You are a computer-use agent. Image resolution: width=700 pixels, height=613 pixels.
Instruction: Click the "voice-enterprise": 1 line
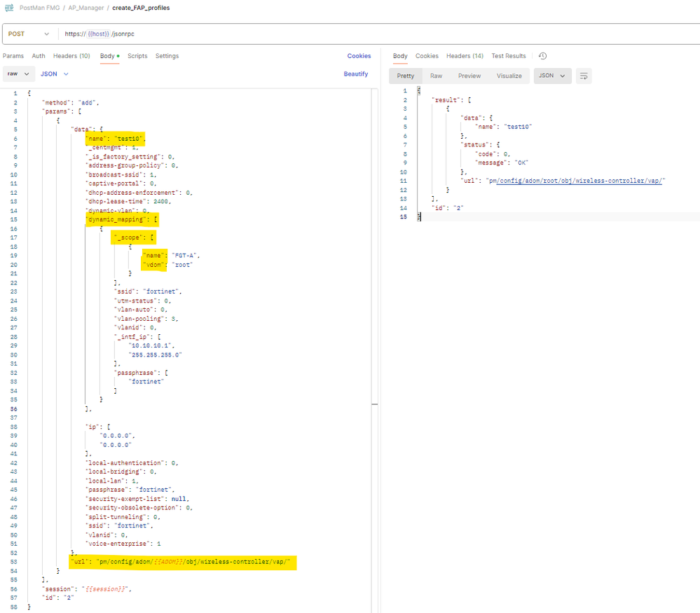[x=123, y=544]
